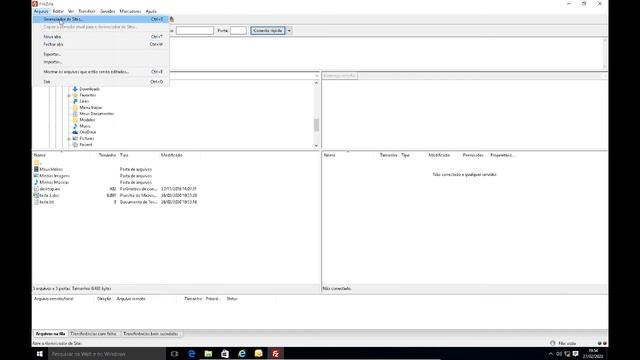The image size is (640, 360).
Task: Choose Fechar aba in the Arquivo menu
Action: pyautogui.click(x=100, y=44)
